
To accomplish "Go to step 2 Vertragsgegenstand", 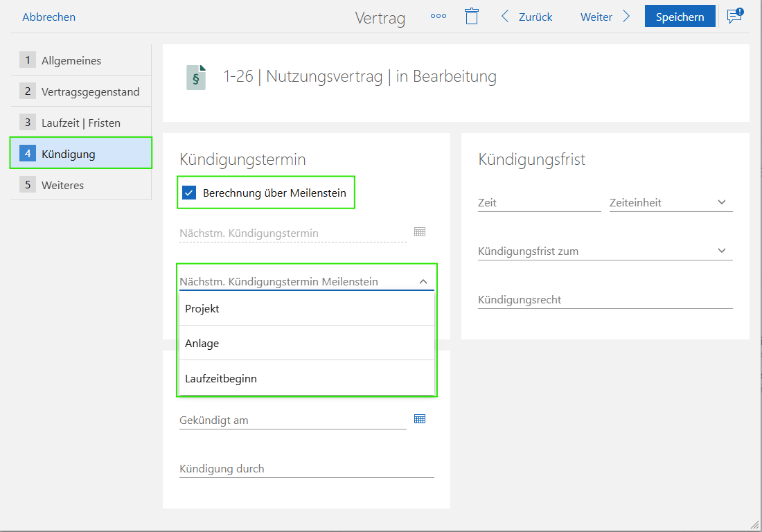I will coord(80,91).
